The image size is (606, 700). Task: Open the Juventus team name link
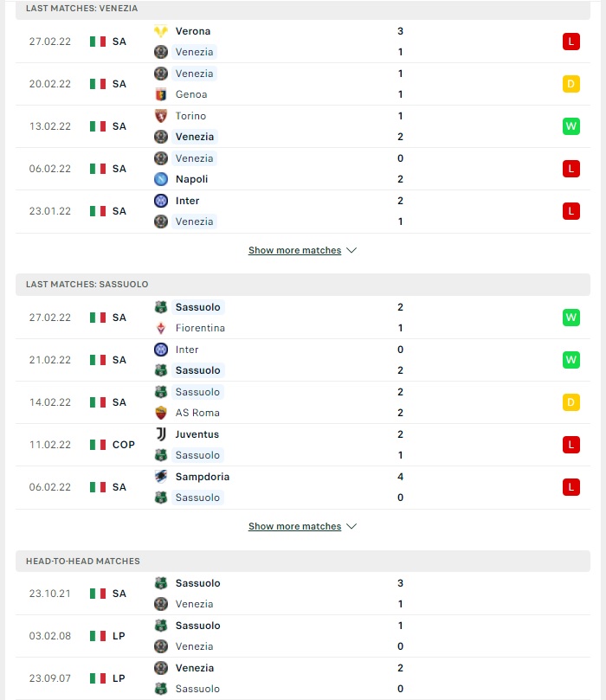click(x=197, y=434)
